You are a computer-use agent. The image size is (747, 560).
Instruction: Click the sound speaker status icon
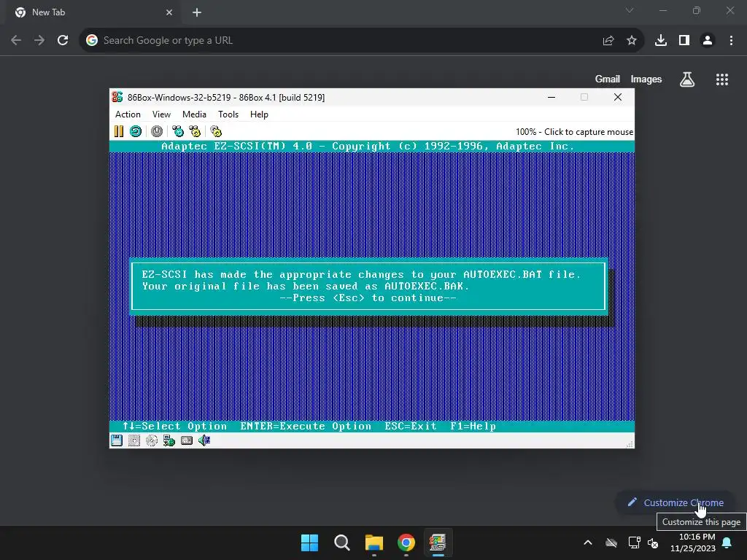coord(204,440)
